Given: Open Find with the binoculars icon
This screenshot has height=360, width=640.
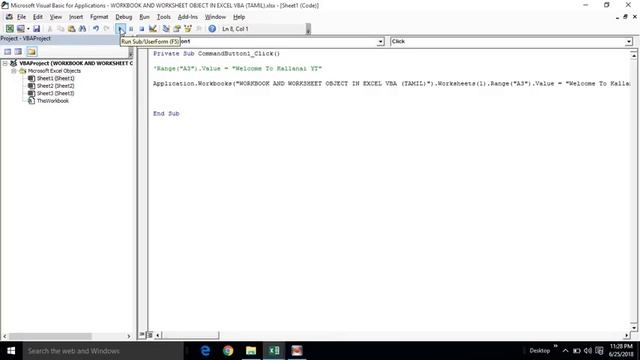Looking at the screenshot, I should pos(82,29).
